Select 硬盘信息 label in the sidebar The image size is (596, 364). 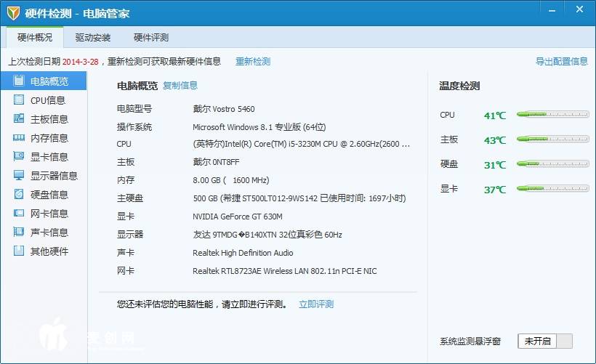click(49, 195)
